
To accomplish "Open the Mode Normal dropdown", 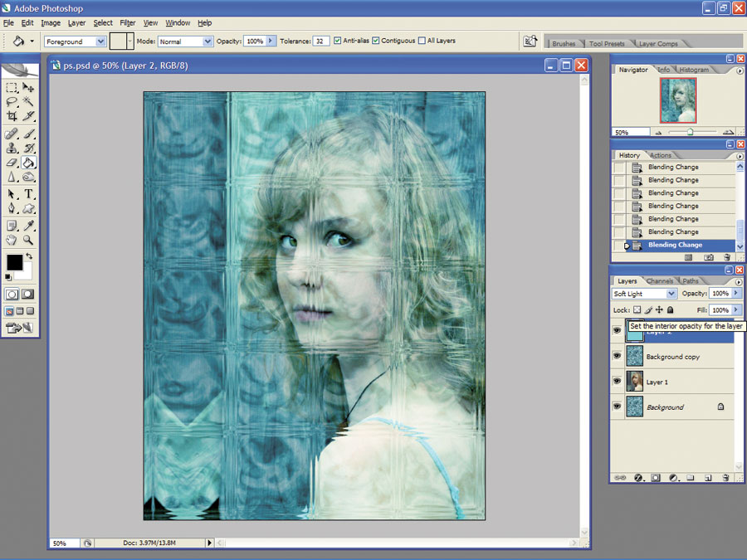I will pyautogui.click(x=185, y=41).
